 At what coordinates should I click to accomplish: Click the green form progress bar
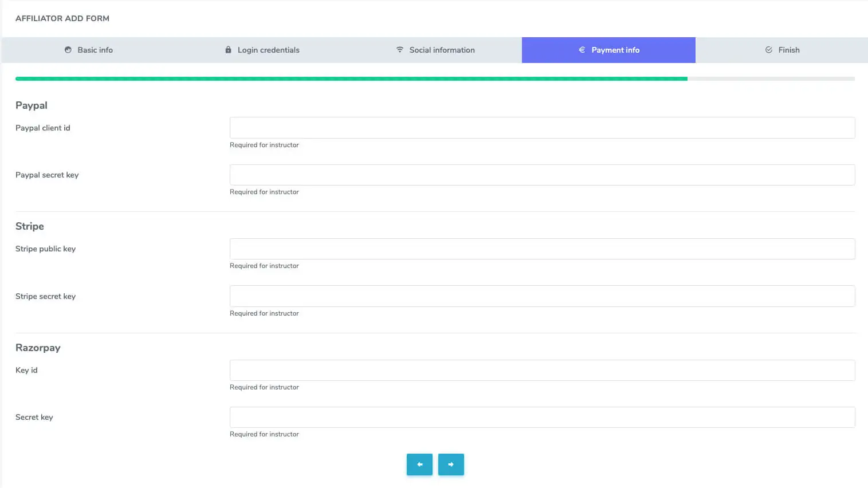point(351,78)
